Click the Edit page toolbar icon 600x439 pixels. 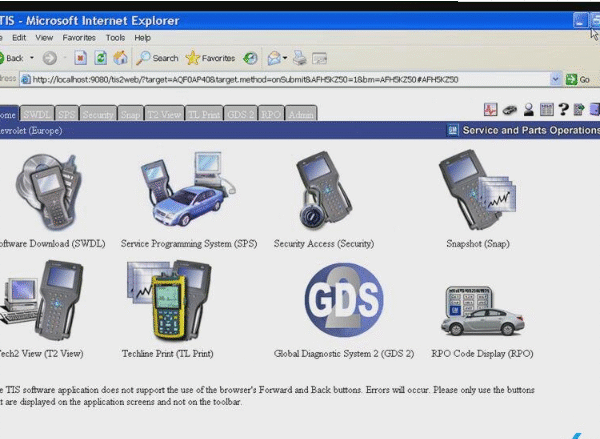click(x=320, y=58)
